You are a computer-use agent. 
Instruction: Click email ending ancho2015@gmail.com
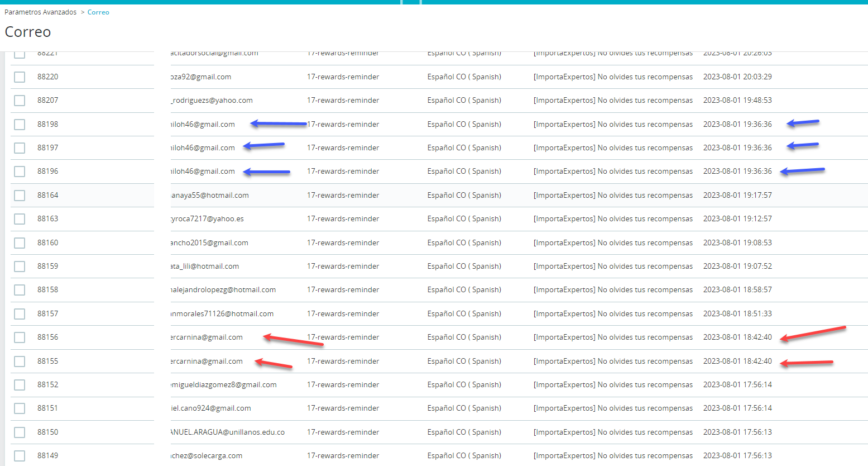(210, 242)
